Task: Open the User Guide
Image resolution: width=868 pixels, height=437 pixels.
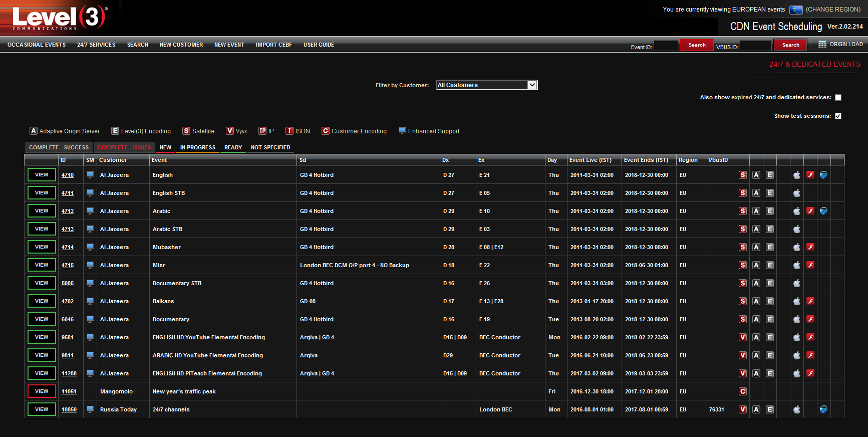Action: 319,45
